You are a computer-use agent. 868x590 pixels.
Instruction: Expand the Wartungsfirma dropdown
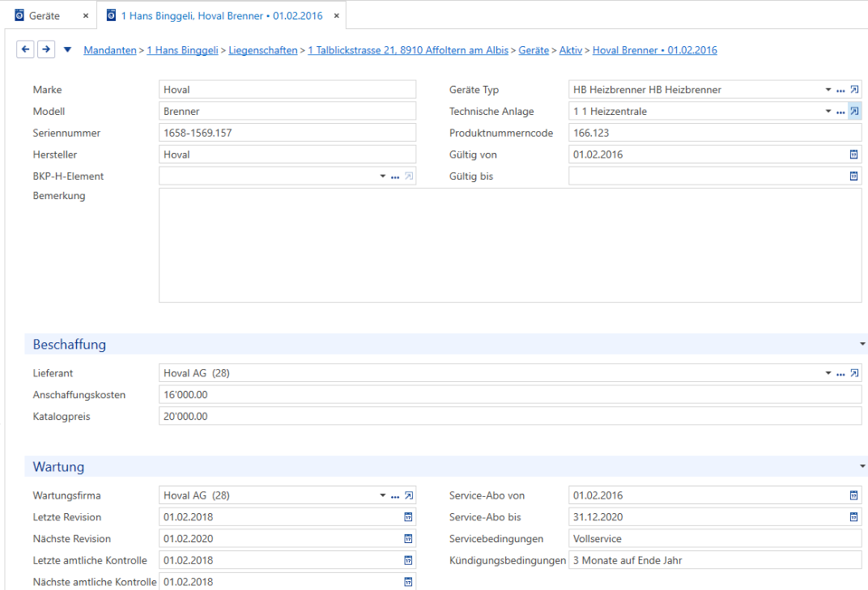click(382, 495)
